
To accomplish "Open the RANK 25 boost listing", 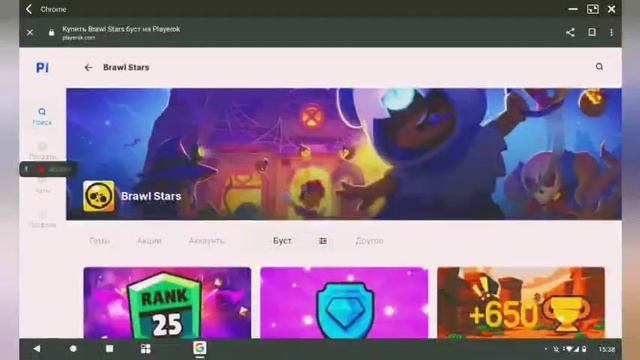I will (x=167, y=303).
